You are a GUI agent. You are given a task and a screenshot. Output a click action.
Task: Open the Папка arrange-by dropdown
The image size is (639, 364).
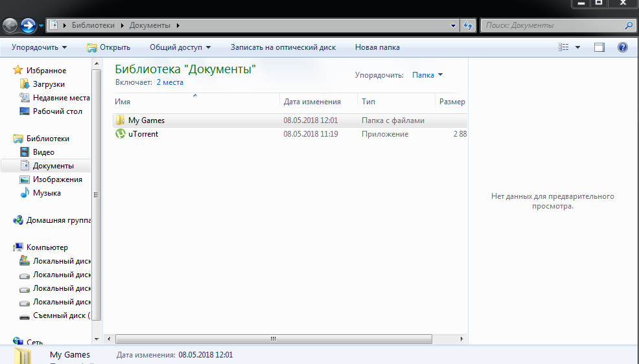pos(427,75)
